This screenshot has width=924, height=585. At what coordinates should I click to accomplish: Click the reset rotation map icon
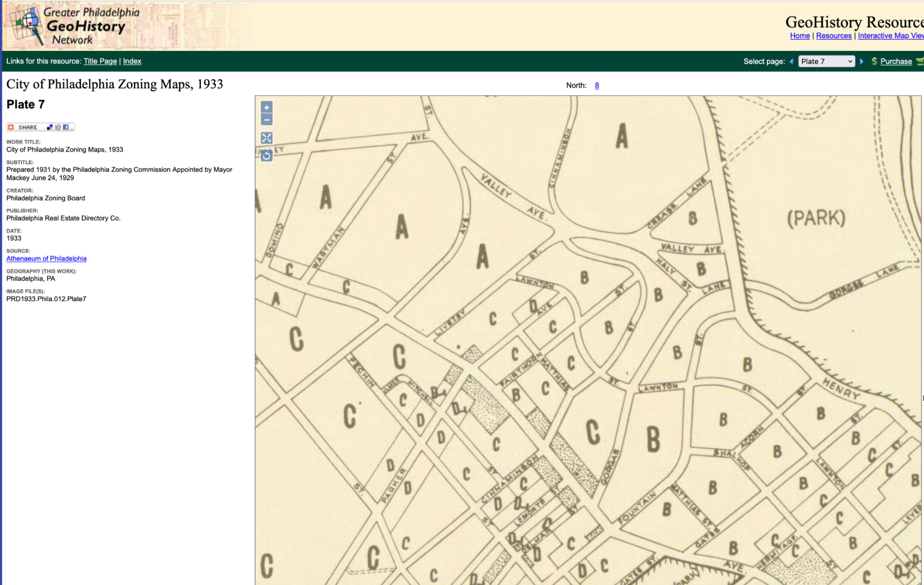[267, 156]
